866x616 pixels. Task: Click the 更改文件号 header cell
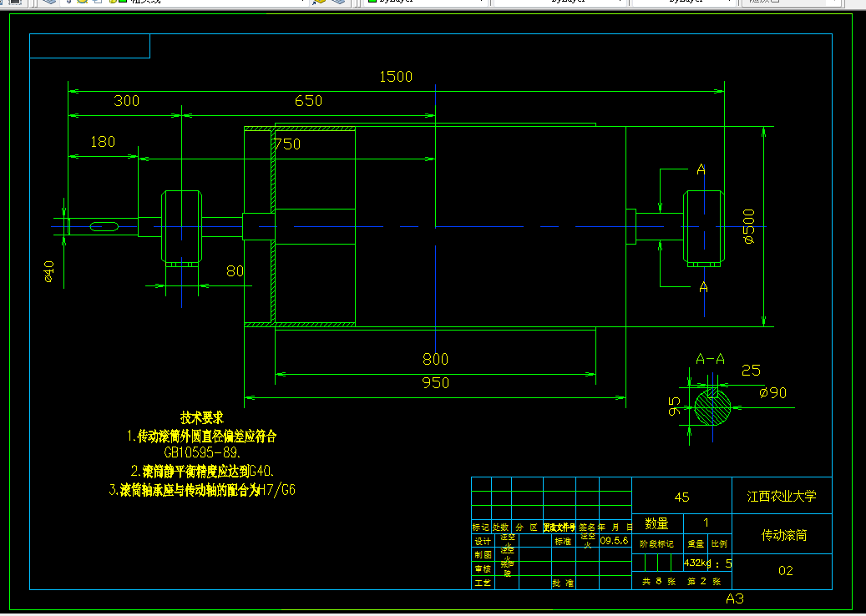[559, 528]
